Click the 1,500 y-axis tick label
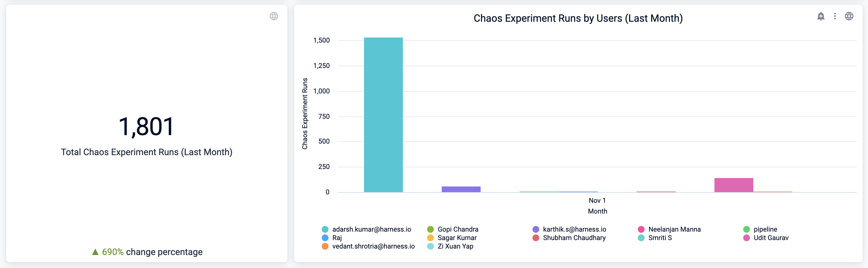868x268 pixels. point(321,41)
